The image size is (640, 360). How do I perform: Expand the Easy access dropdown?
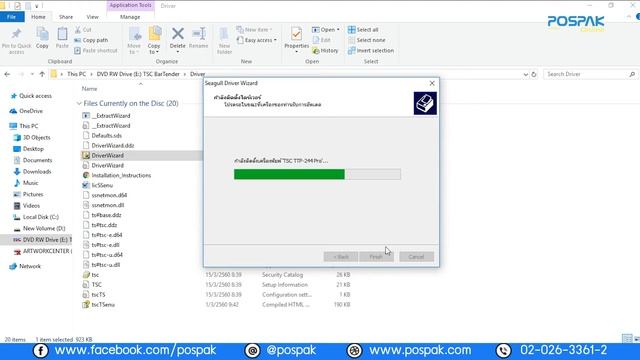[x=257, y=40]
